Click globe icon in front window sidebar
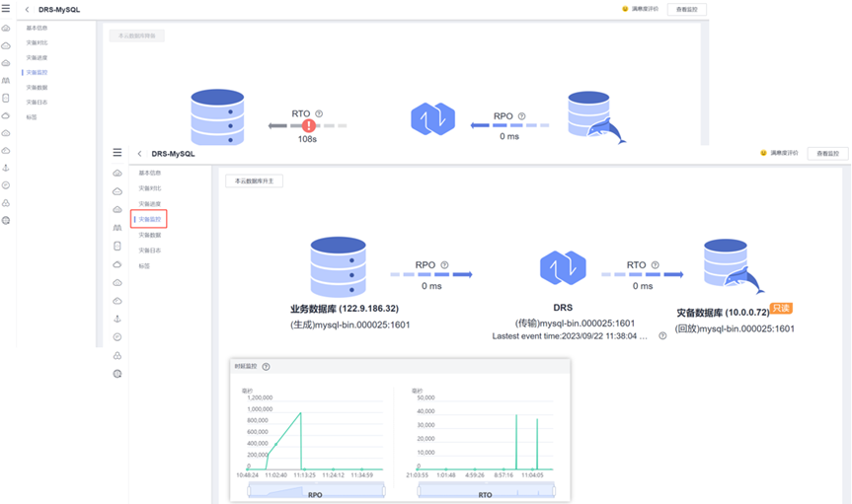 click(117, 374)
